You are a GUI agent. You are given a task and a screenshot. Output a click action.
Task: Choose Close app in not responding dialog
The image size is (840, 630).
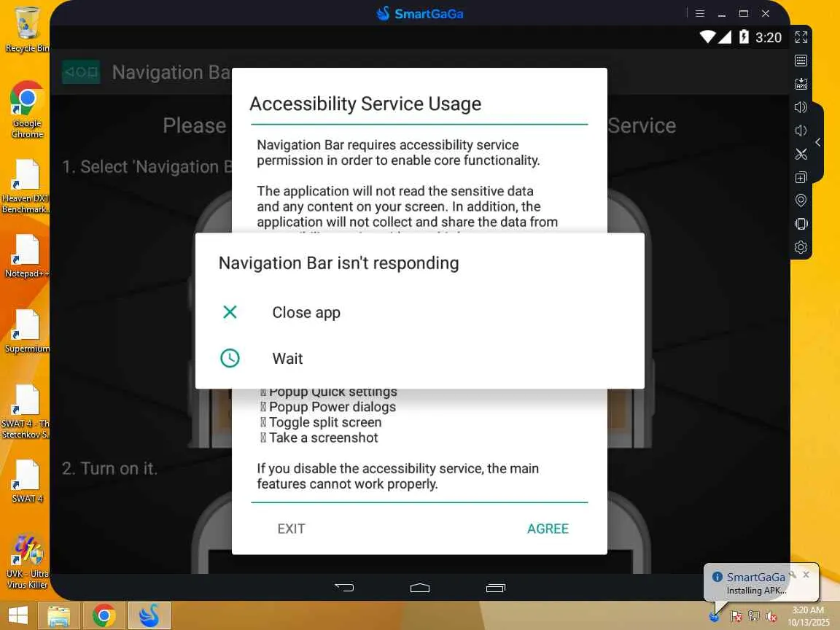tap(419, 312)
